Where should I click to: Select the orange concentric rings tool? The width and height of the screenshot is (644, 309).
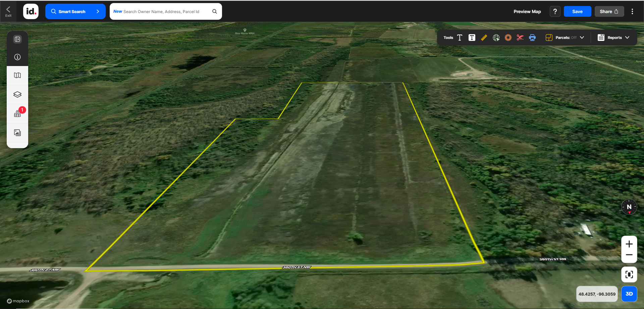pos(508,38)
